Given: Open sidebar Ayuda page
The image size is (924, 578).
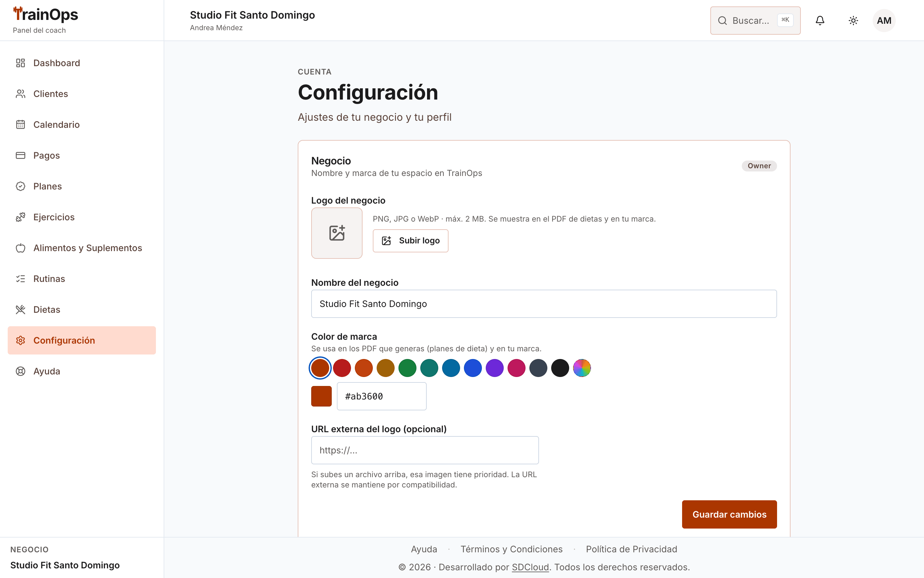Looking at the screenshot, I should (x=82, y=371).
